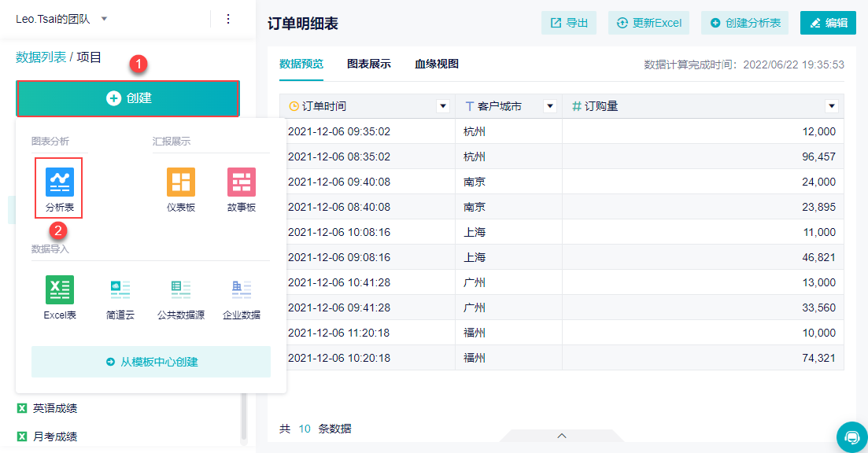Expand the Leo.Tsai的团队 team dropdown
The width and height of the screenshot is (868, 453).
tap(105, 19)
